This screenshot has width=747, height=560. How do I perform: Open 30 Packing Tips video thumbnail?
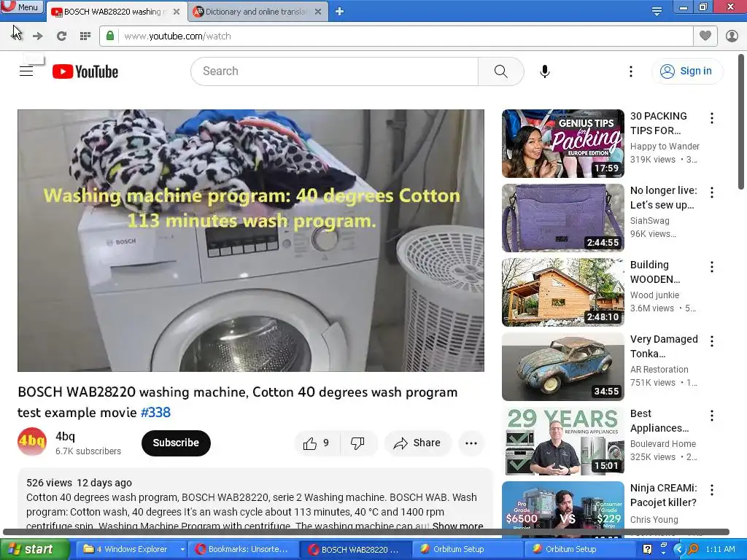(x=562, y=144)
